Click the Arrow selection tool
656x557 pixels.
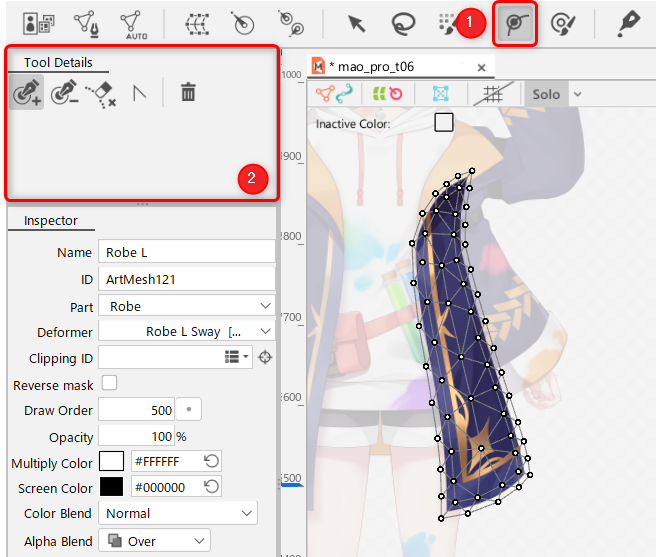(x=355, y=23)
